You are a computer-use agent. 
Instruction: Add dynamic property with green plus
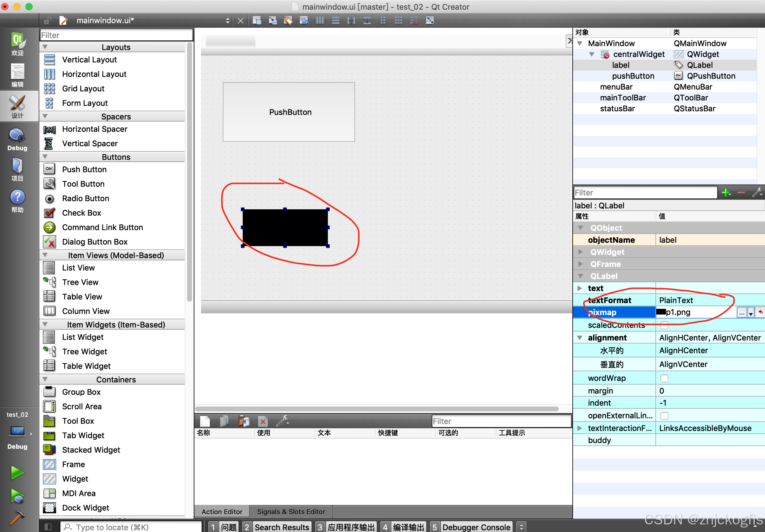725,192
